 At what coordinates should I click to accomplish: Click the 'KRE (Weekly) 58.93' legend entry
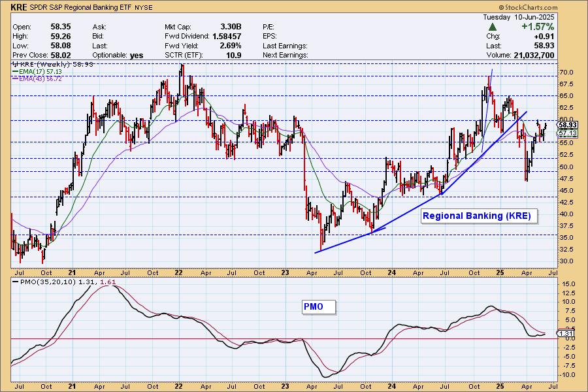pyautogui.click(x=54, y=64)
